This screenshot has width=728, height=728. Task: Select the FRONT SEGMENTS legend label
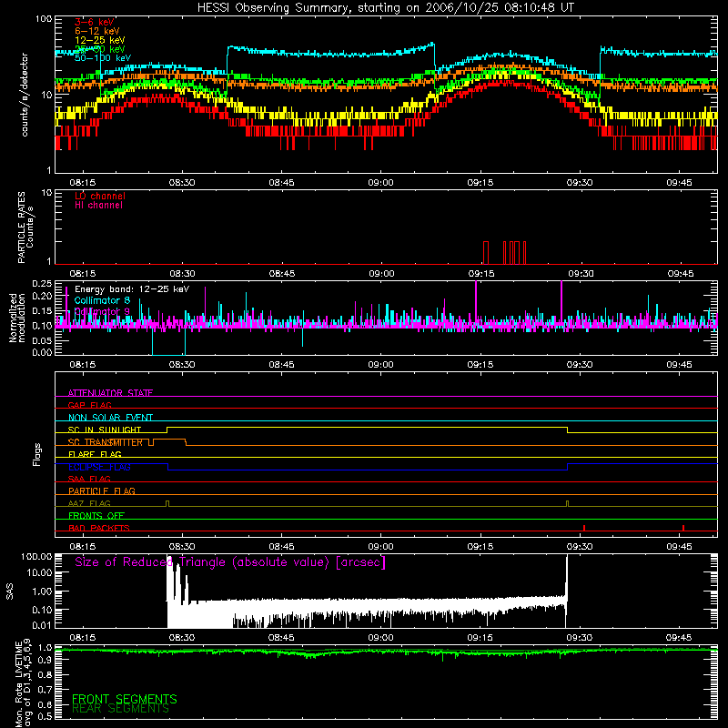[x=125, y=699]
